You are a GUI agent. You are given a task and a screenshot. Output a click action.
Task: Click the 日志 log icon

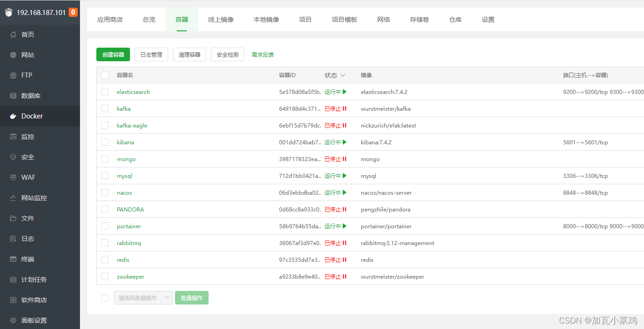point(13,239)
